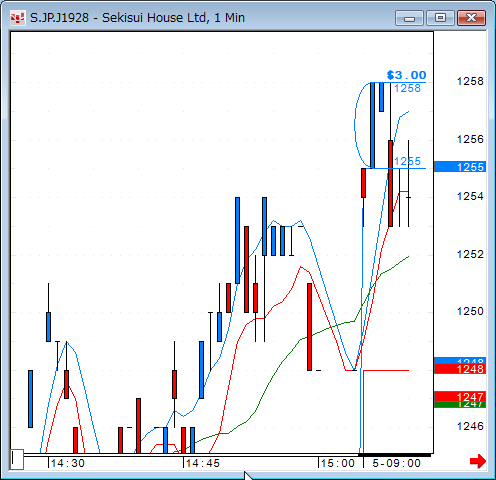The image size is (496, 480).
Task: Click the long red candle before 15:00
Action: point(309,327)
